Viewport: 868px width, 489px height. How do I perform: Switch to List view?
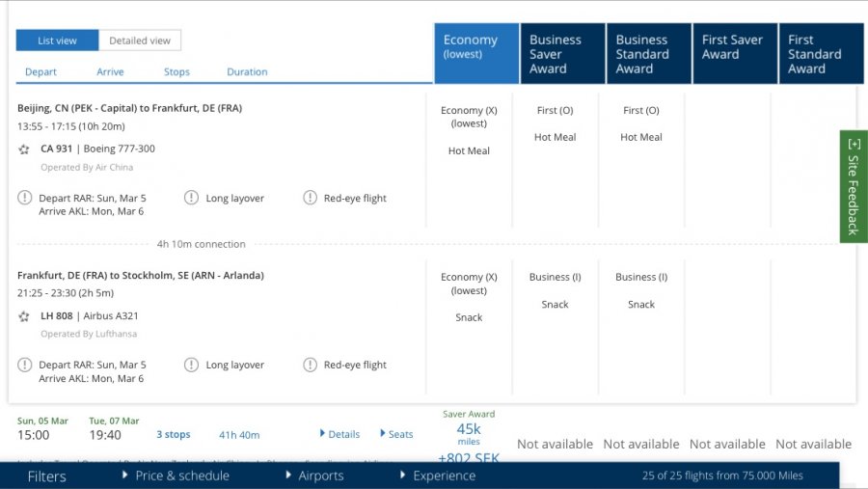(x=57, y=41)
